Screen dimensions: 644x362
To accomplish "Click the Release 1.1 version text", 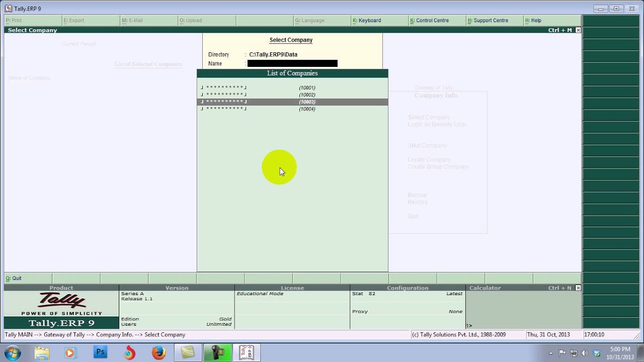I will [137, 299].
